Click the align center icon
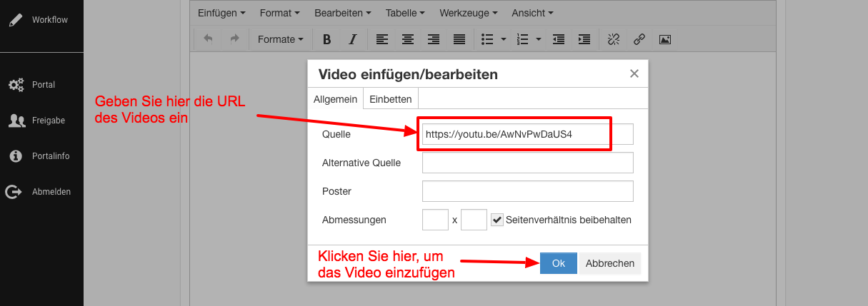 (x=407, y=39)
